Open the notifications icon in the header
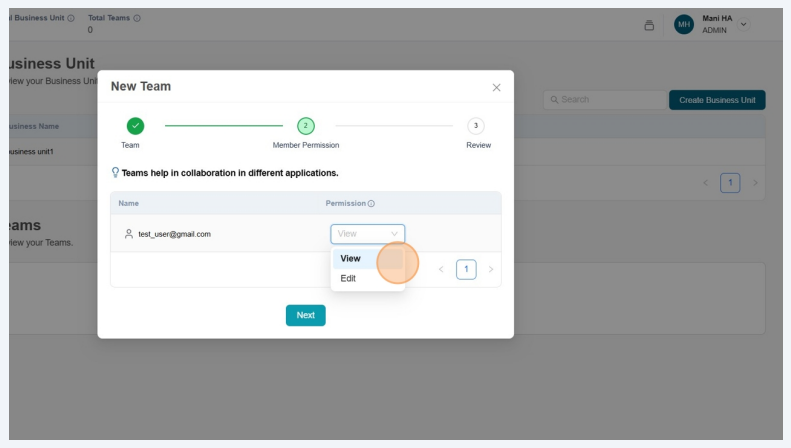 point(649,25)
